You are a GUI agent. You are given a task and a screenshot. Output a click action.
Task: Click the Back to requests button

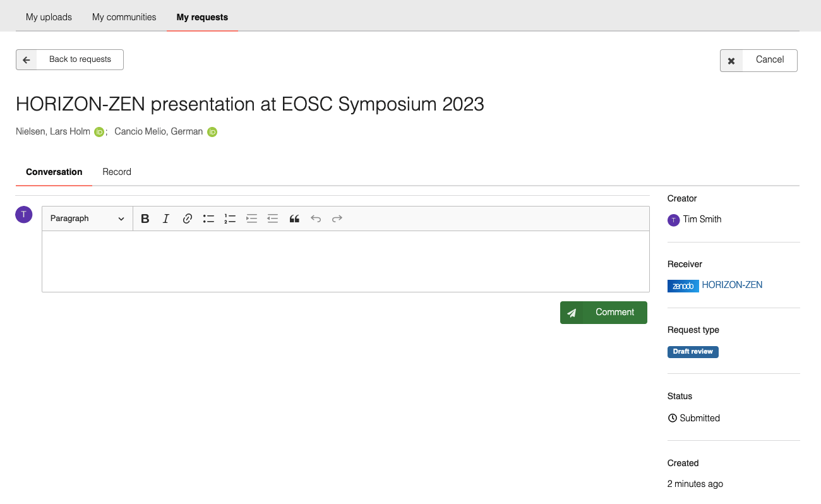pyautogui.click(x=69, y=59)
